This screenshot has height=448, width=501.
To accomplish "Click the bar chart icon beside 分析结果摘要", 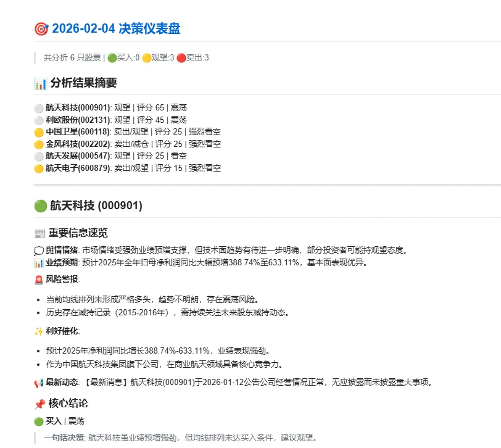I will coord(41,83).
